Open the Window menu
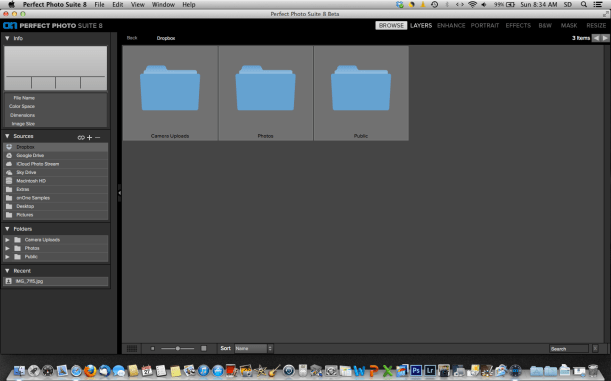 tap(163, 5)
